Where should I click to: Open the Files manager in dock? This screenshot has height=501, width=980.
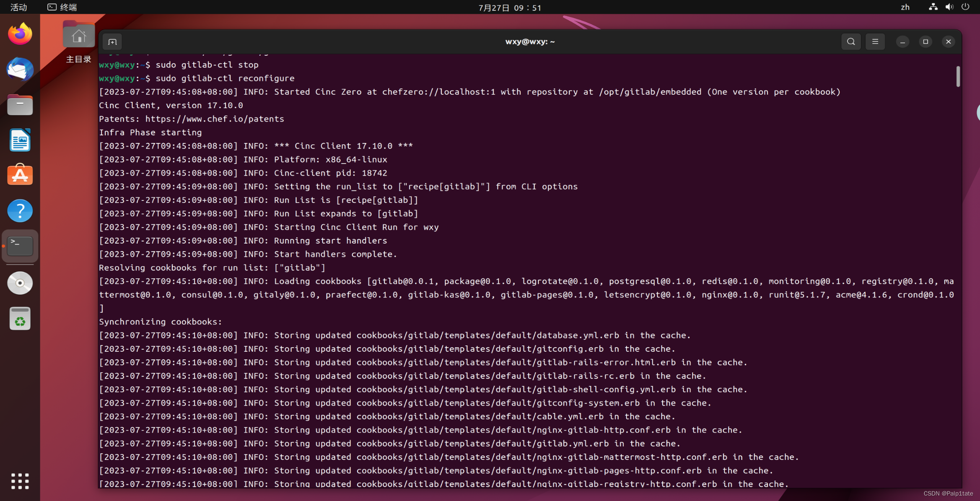(20, 104)
